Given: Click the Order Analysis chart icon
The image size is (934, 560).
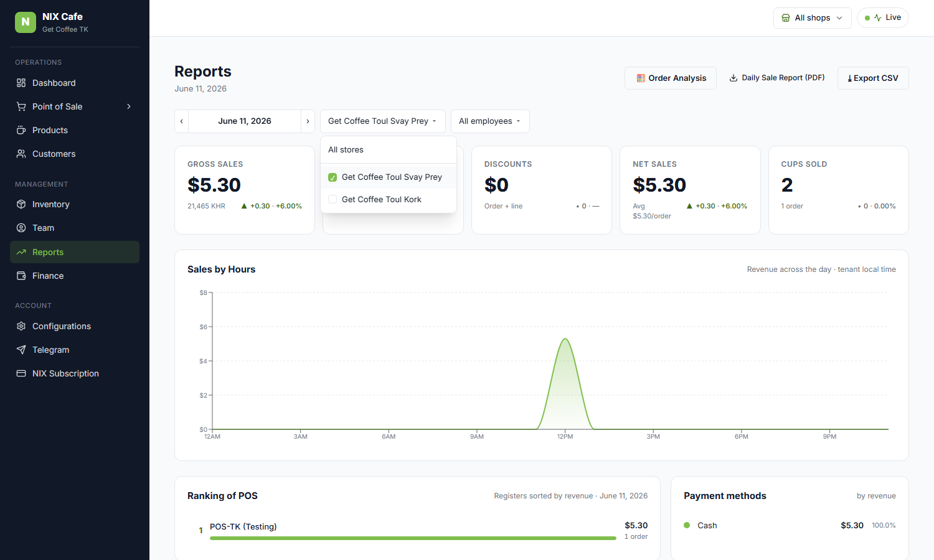Looking at the screenshot, I should pos(641,78).
